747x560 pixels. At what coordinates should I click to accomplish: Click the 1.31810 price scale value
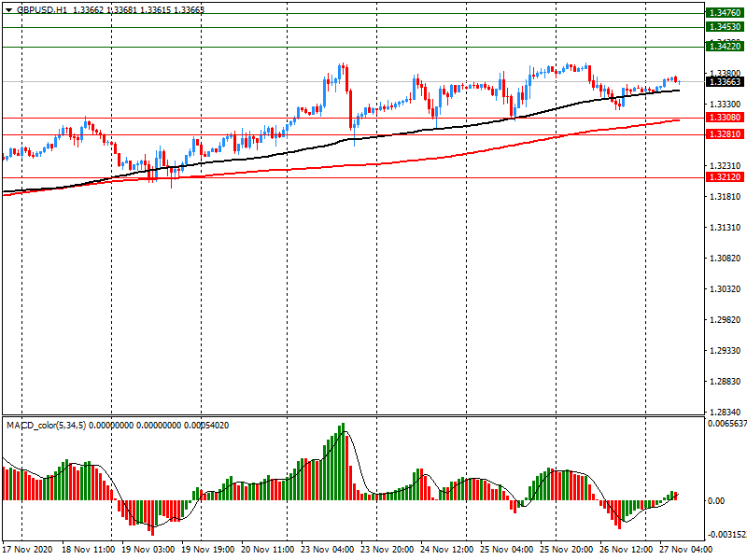point(726,196)
